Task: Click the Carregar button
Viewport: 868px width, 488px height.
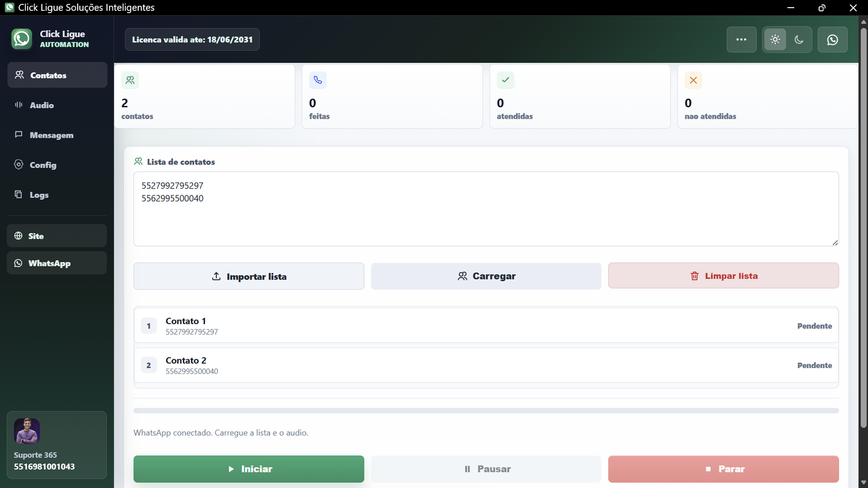Action: pos(486,276)
